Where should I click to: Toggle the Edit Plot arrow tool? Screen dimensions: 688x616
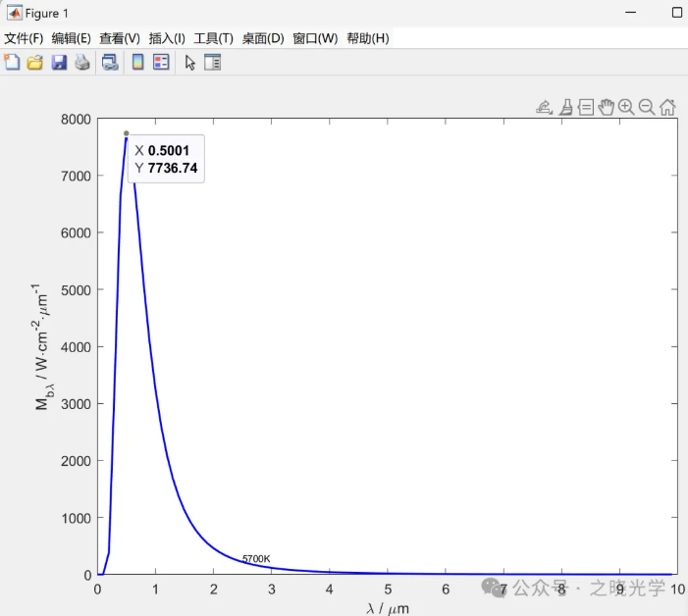click(x=190, y=62)
